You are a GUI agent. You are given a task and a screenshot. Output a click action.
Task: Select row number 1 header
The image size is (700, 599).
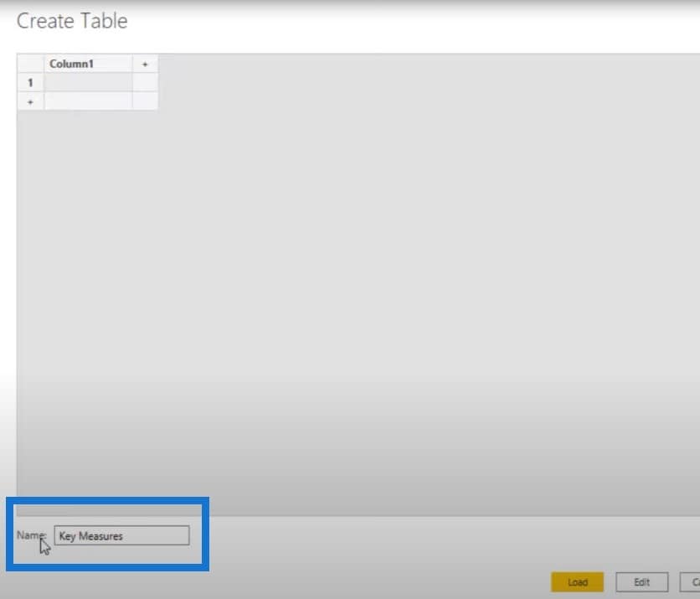coord(30,83)
